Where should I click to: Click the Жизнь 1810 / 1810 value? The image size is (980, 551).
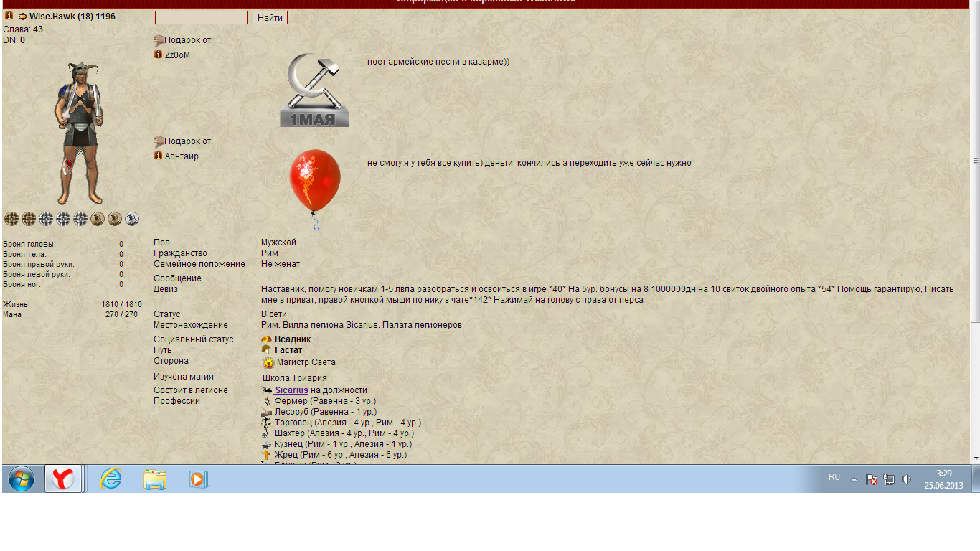[121, 304]
